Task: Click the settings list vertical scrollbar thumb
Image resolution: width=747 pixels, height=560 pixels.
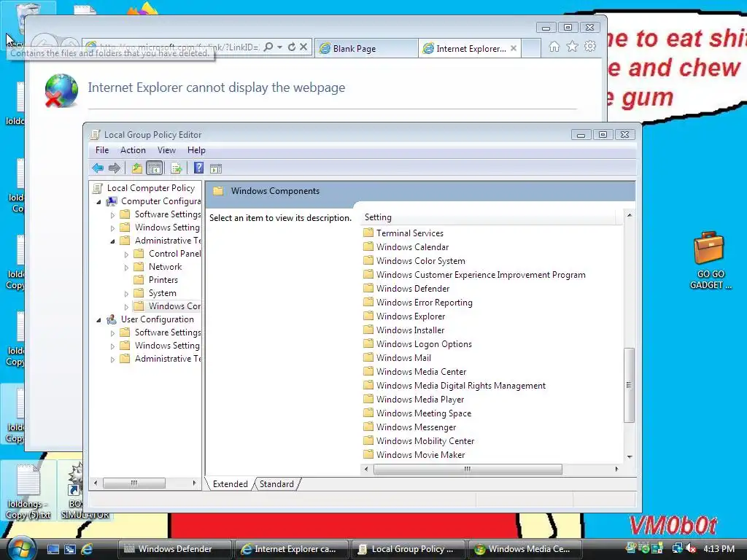Action: coord(629,385)
